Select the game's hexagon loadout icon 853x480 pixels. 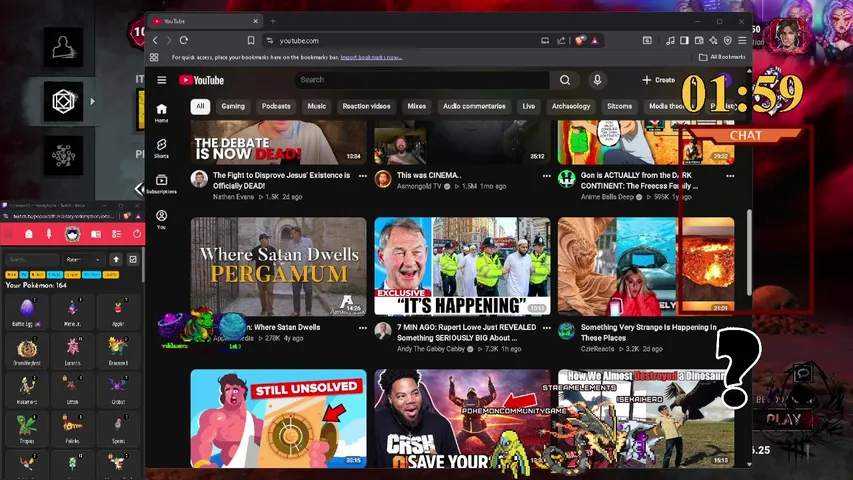(63, 101)
